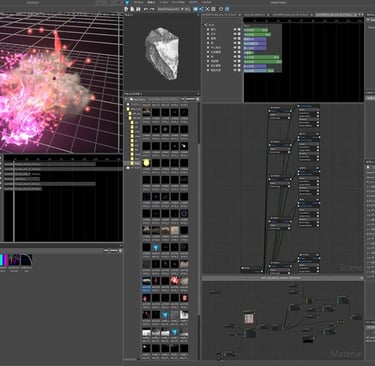
Task: Click the rock mesh in the preview panel
Action: [x=163, y=53]
